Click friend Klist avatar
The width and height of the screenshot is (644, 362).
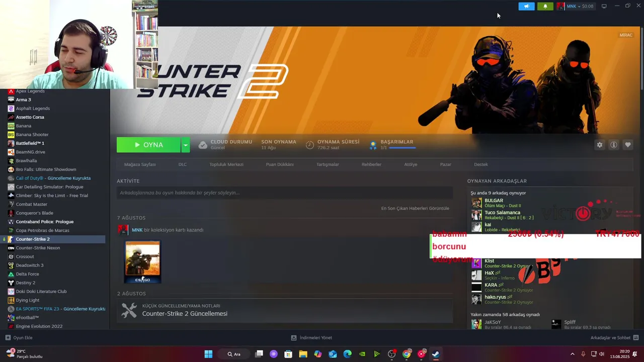[476, 263]
